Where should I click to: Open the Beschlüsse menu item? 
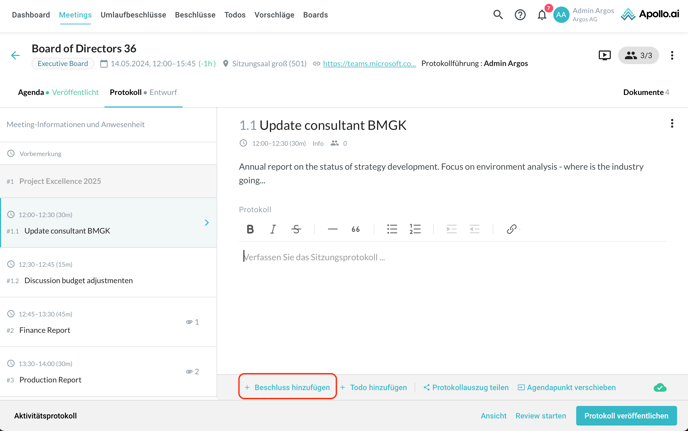tap(195, 15)
